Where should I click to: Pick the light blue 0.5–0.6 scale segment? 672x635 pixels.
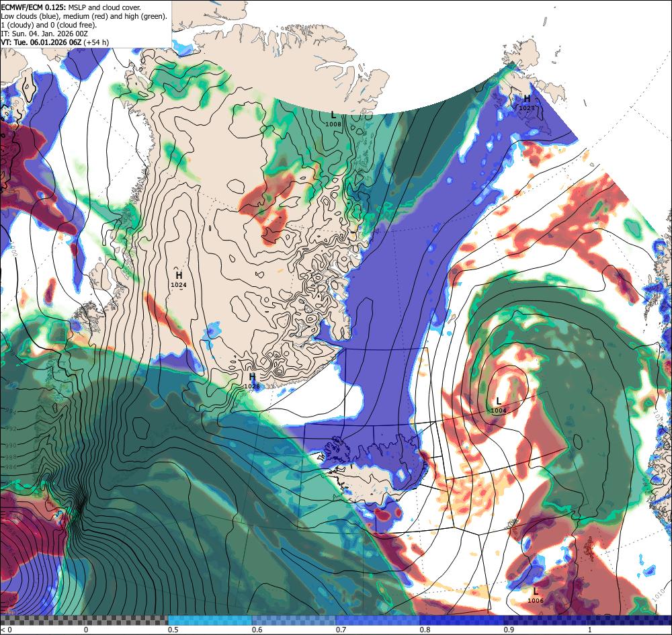pyautogui.click(x=210, y=620)
